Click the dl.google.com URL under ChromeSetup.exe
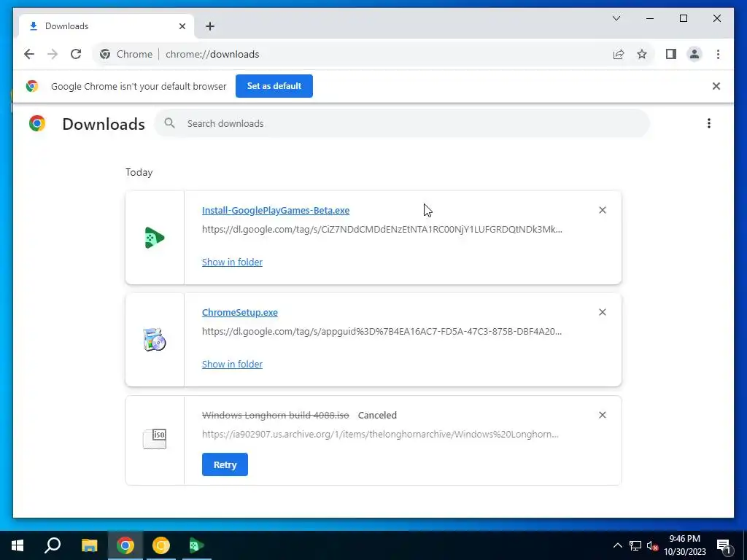The height and width of the screenshot is (560, 747). (x=382, y=332)
